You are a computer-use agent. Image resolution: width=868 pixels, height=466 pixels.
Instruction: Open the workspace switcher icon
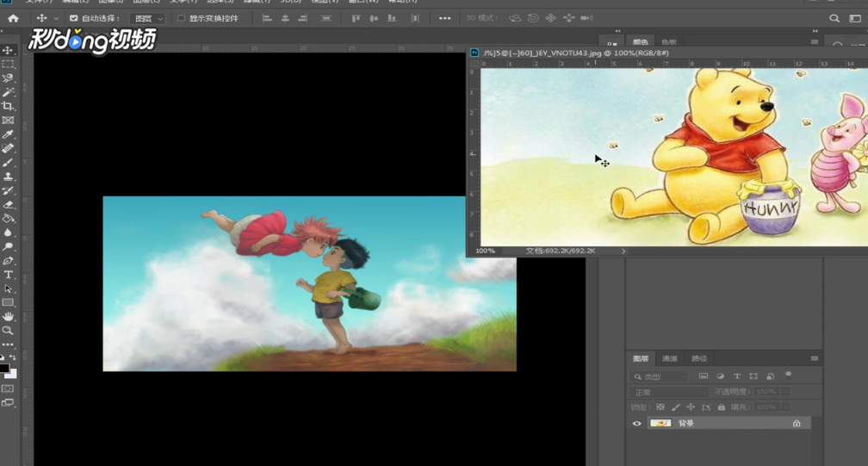(x=855, y=18)
